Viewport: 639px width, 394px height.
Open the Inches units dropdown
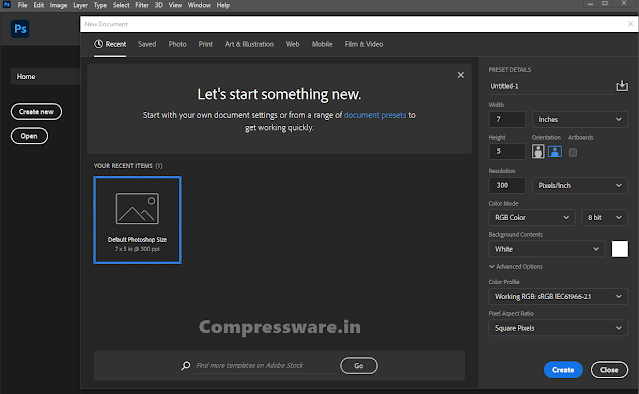tap(580, 119)
